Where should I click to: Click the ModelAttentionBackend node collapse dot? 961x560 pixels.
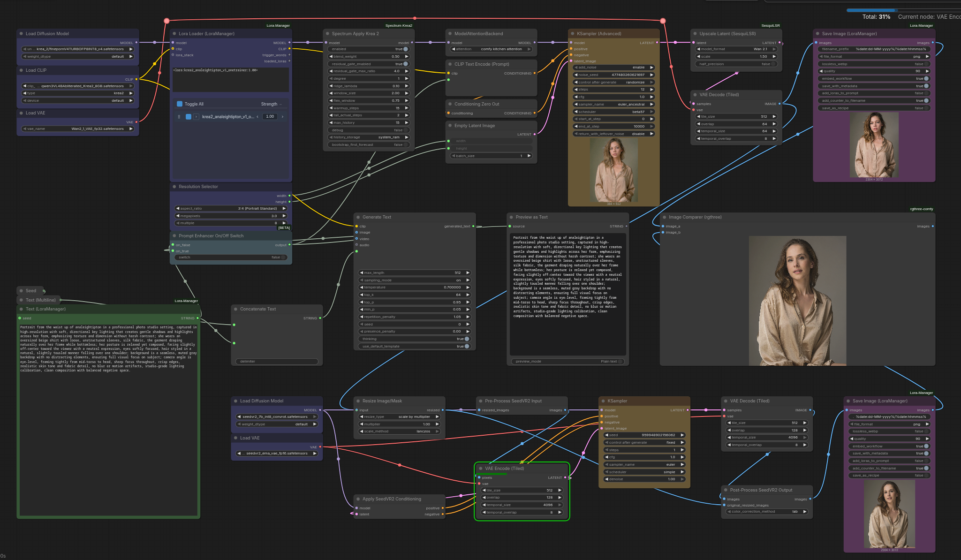click(x=450, y=34)
